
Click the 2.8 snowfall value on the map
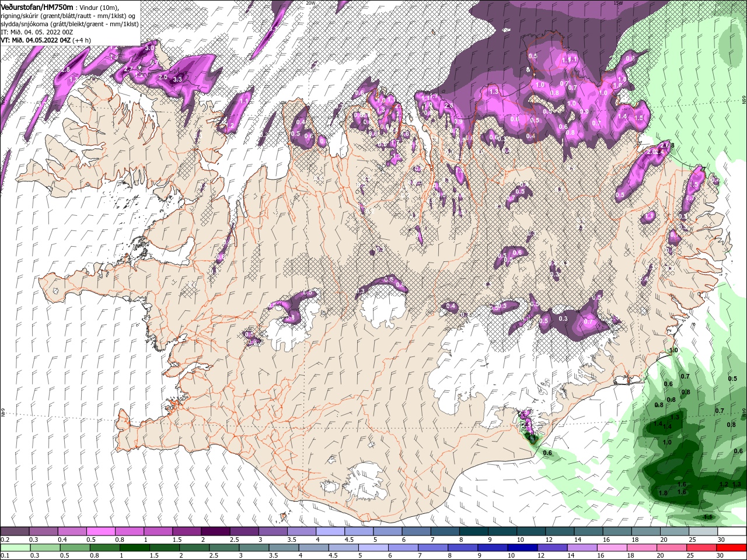(x=65, y=69)
